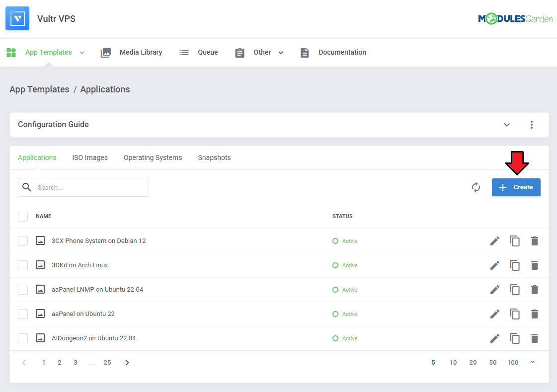557x392 pixels.
Task: Click the Vultr VPS logo icon
Action: 17,18
